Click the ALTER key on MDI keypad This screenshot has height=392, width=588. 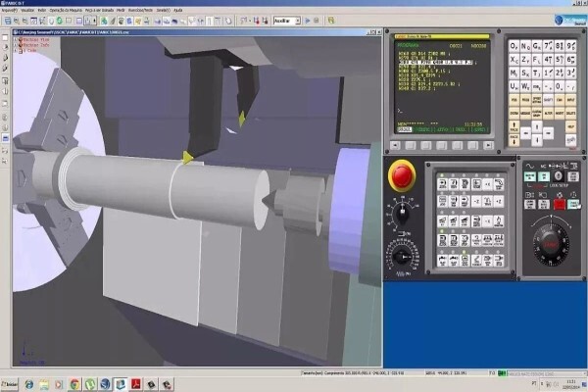pyautogui.click(x=548, y=113)
